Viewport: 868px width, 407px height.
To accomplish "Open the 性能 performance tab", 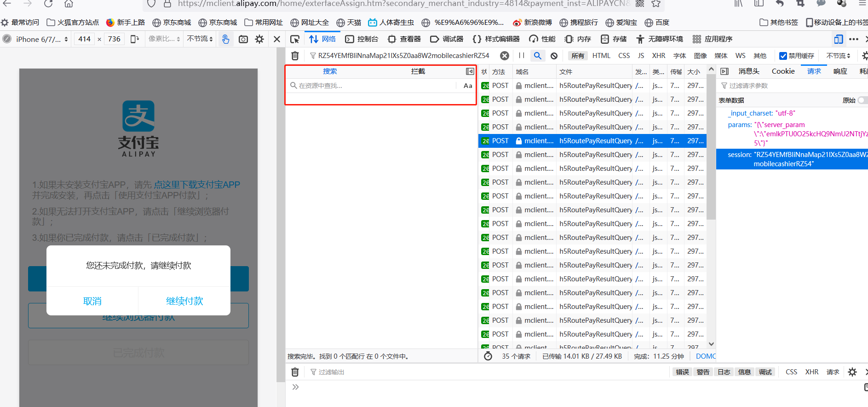I will coord(542,39).
